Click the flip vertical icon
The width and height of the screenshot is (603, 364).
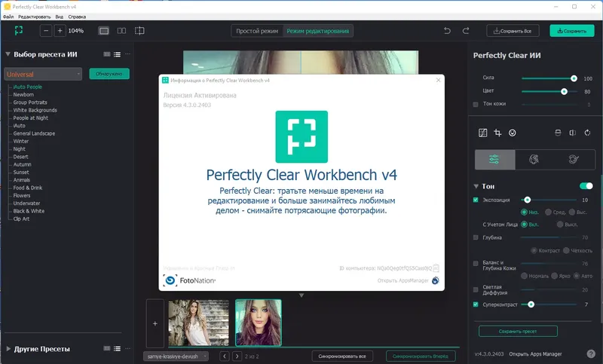(558, 133)
